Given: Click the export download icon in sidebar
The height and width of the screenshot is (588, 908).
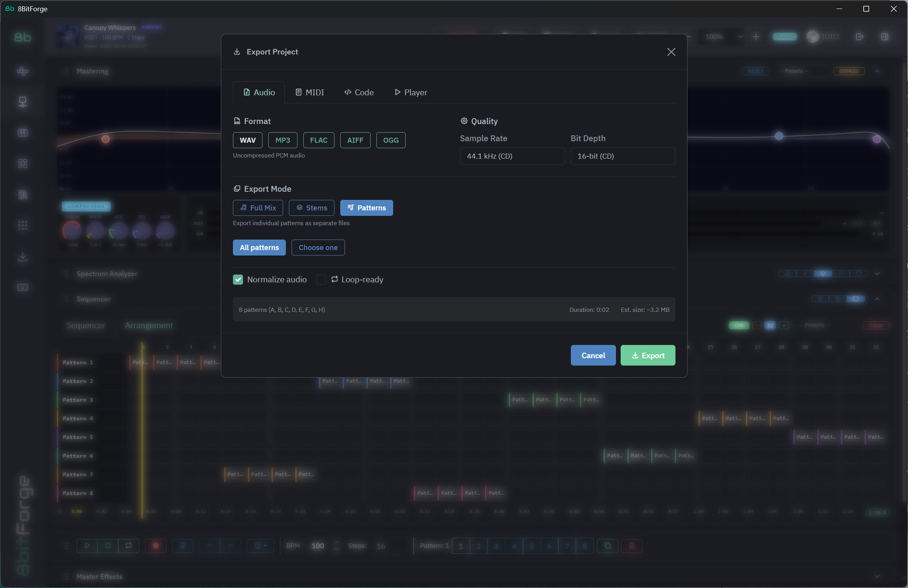Looking at the screenshot, I should click(x=23, y=257).
